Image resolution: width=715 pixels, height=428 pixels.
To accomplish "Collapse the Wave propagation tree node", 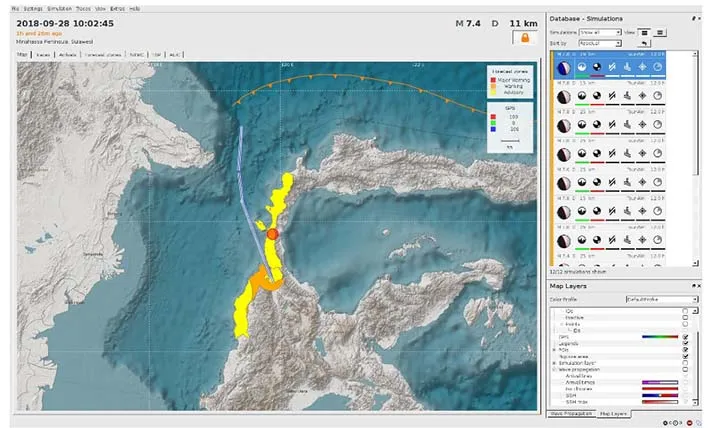I will click(554, 369).
